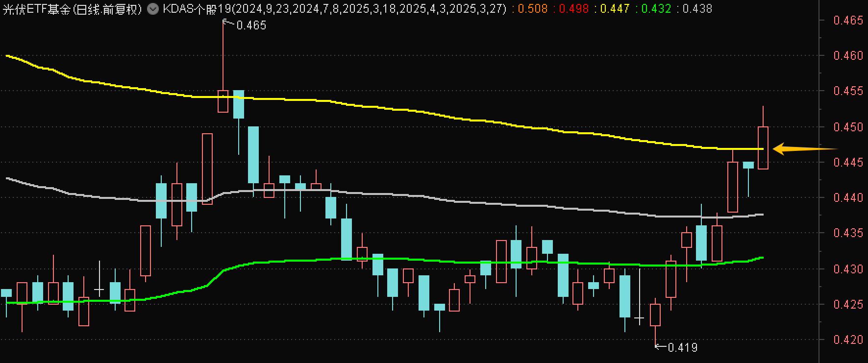868x363 pixels.
Task: Click the gray indicator value 0.438
Action: click(x=697, y=9)
